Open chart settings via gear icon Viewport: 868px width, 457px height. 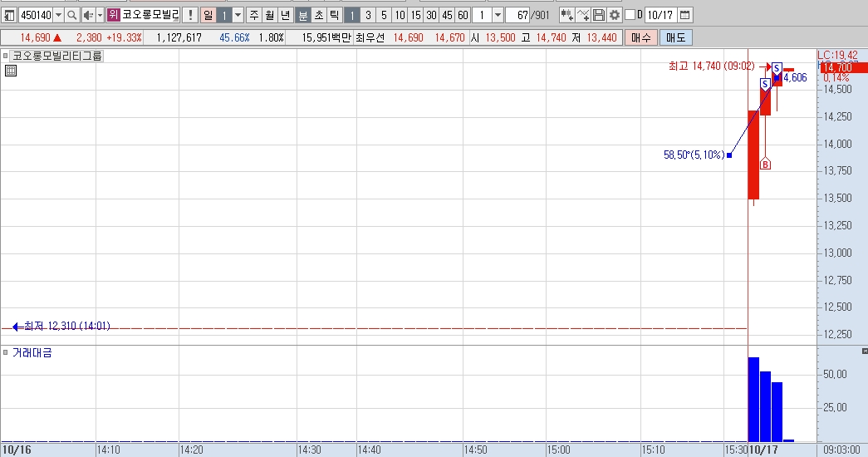pyautogui.click(x=615, y=15)
